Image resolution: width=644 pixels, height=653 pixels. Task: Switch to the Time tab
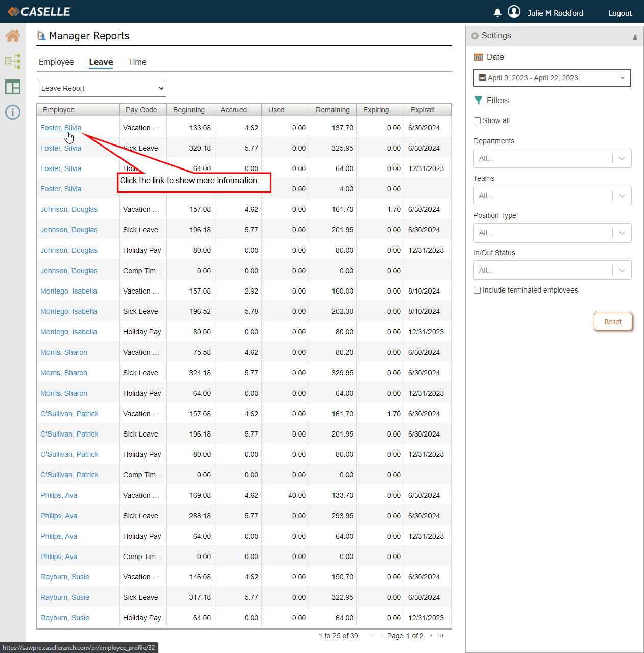tap(137, 62)
